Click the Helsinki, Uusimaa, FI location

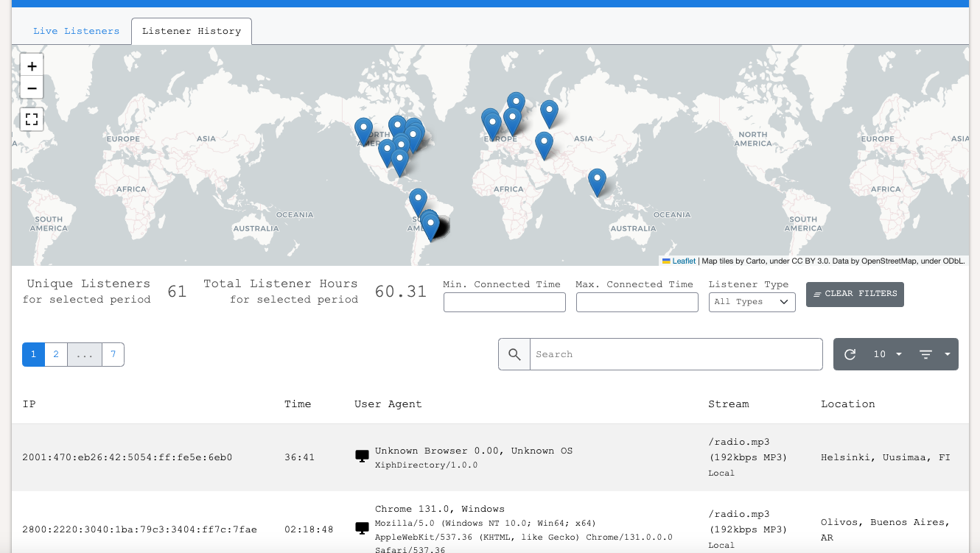886,457
